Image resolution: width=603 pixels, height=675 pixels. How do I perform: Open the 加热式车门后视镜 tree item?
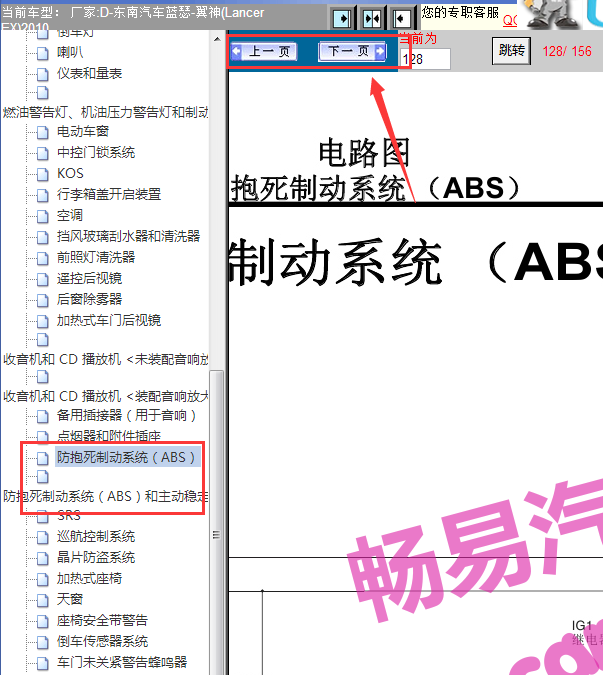(x=109, y=320)
